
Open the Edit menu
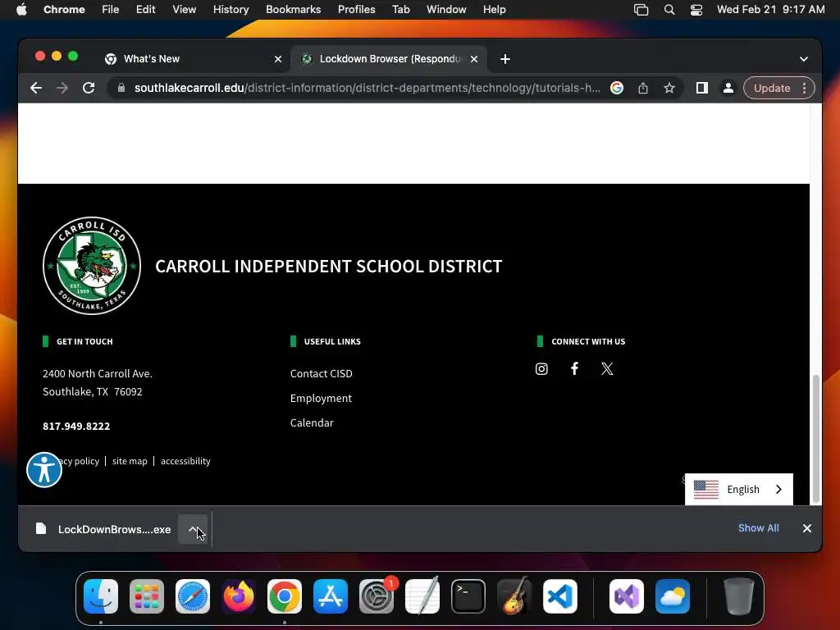(x=146, y=10)
